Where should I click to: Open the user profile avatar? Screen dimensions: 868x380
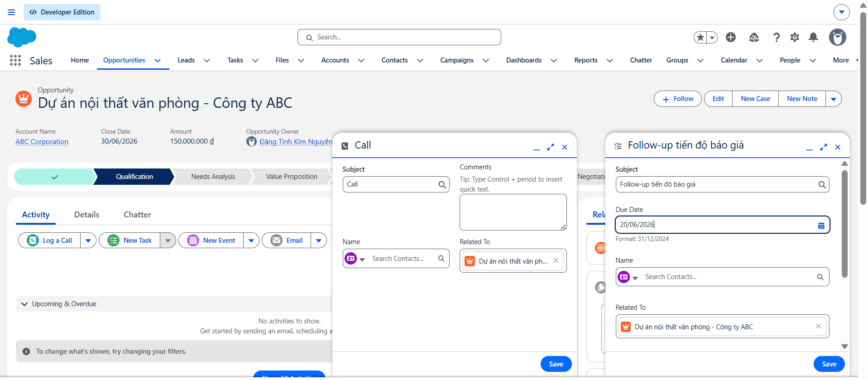pyautogui.click(x=838, y=37)
